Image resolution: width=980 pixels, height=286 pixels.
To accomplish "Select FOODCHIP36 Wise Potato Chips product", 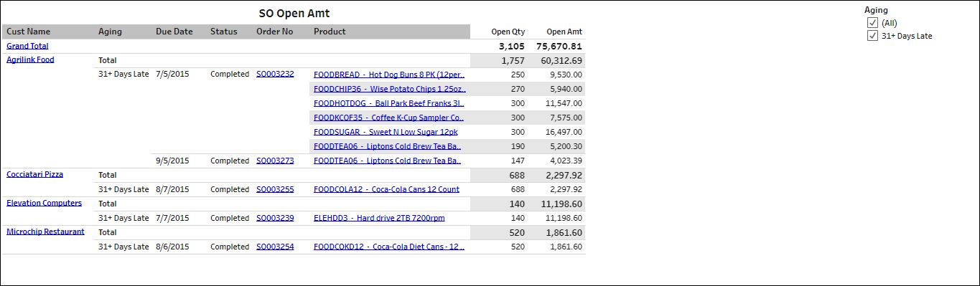I will click(x=389, y=89).
